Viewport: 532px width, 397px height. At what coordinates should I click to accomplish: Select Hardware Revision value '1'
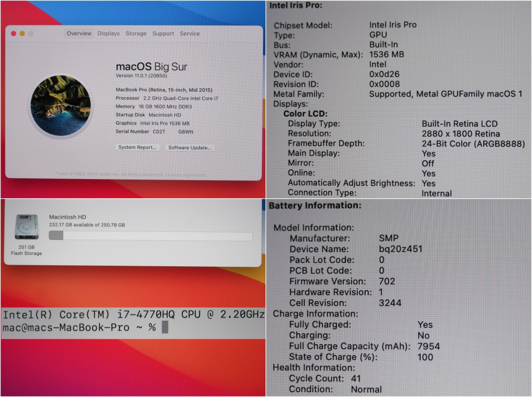point(381,292)
